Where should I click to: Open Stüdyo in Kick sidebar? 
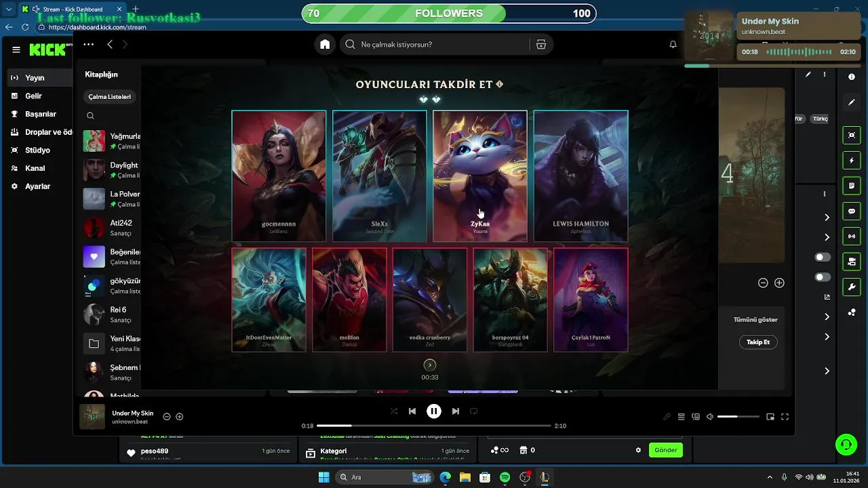click(37, 150)
